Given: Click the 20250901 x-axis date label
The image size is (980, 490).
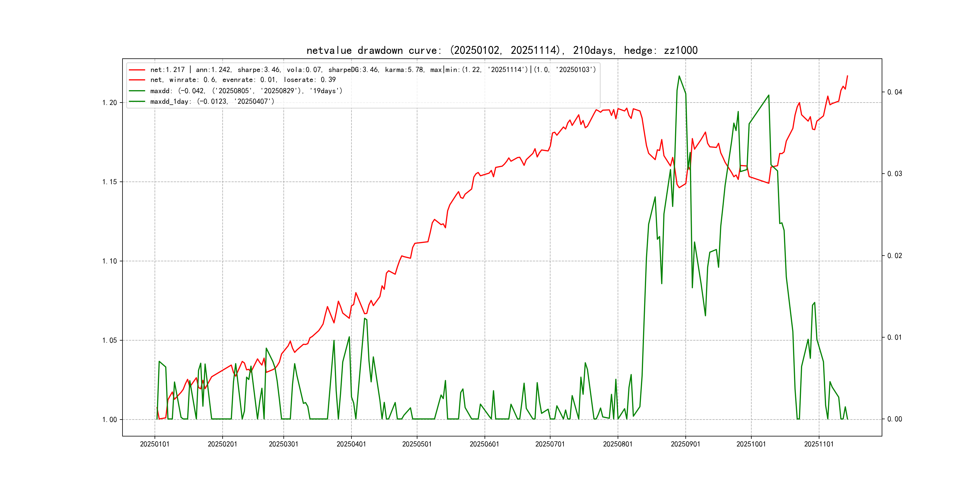Looking at the screenshot, I should tap(685, 444).
